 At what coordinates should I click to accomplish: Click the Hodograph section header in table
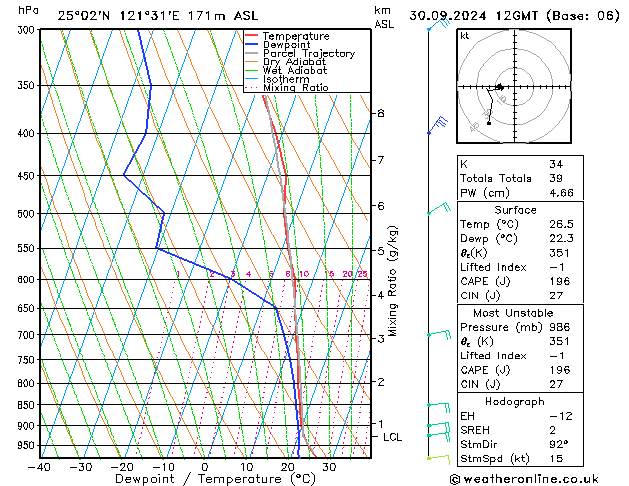(516, 401)
